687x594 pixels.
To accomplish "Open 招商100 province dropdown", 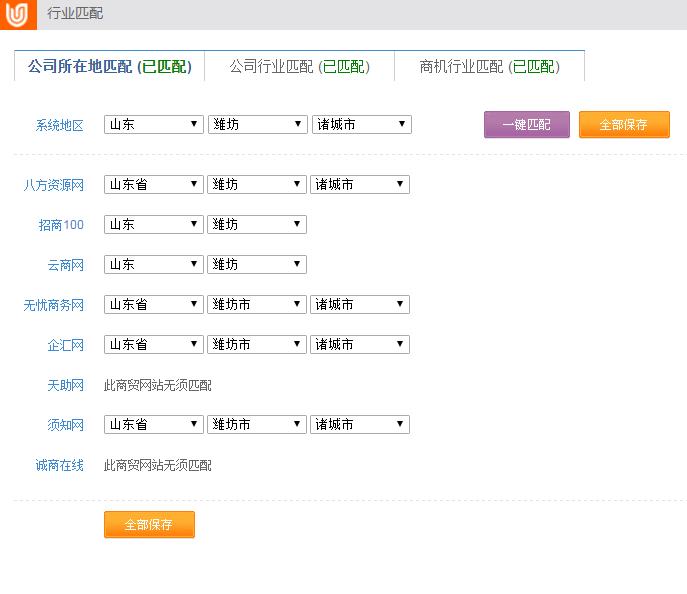I will tap(154, 225).
